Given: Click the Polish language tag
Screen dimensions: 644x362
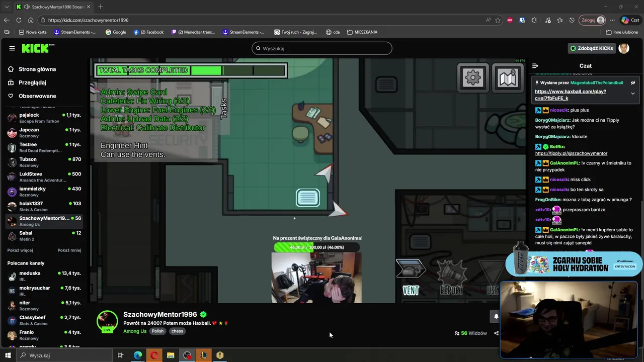Looking at the screenshot, I should [157, 331].
